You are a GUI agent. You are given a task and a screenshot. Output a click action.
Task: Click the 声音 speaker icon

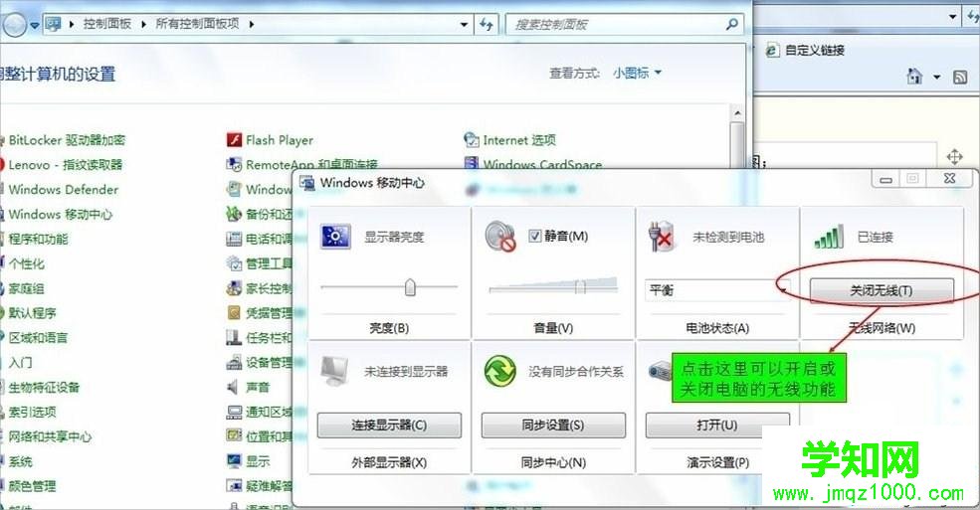(233, 387)
